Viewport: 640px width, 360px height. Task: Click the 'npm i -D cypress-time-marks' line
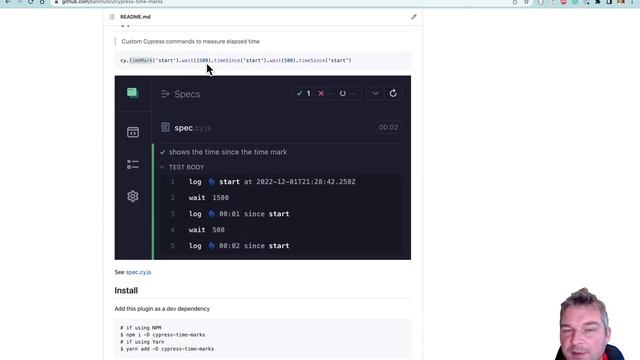162,335
